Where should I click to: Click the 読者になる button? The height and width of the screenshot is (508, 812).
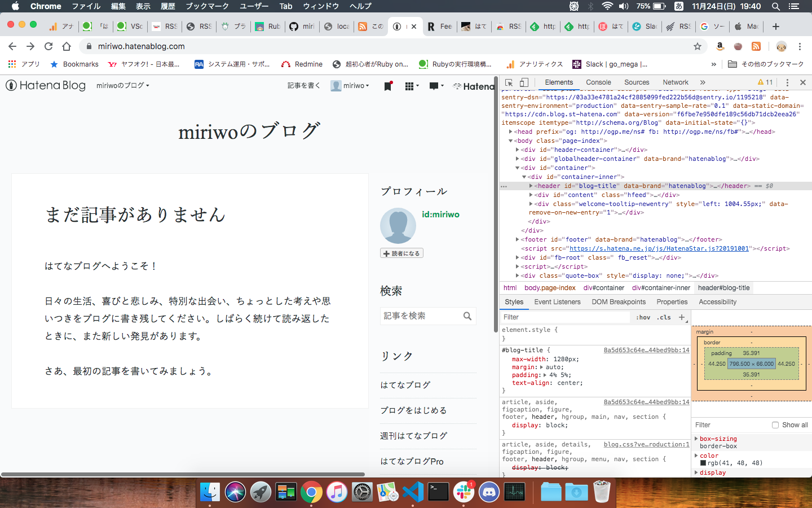(x=401, y=253)
